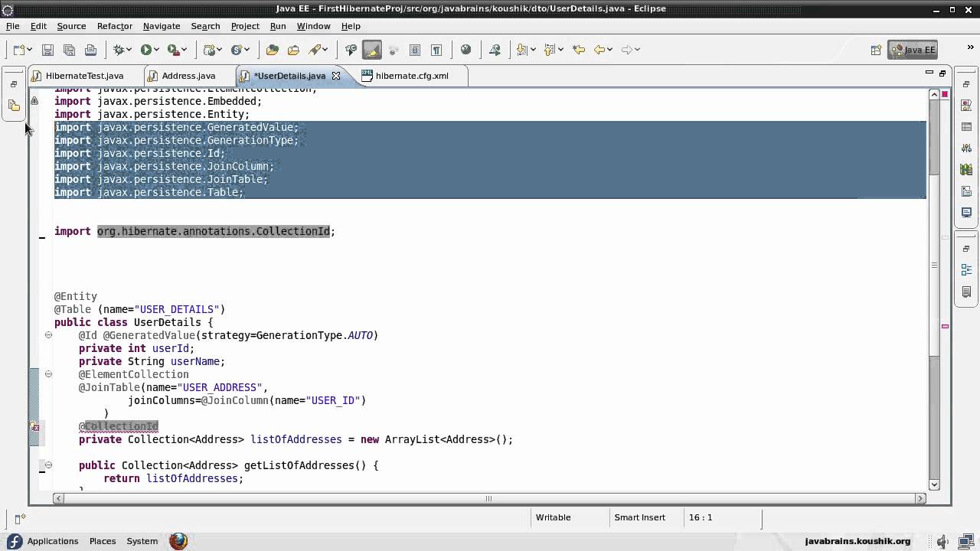Click the Open Task folder icon

point(293,50)
